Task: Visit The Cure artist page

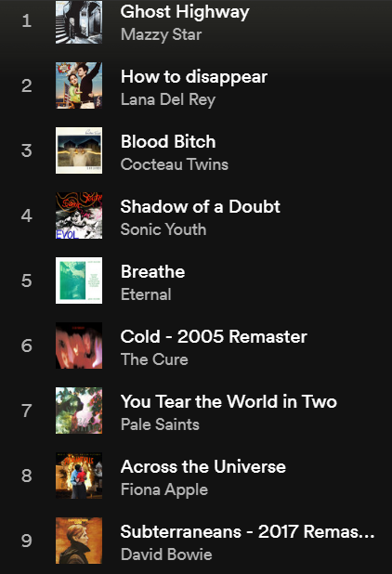Action: click(x=154, y=359)
